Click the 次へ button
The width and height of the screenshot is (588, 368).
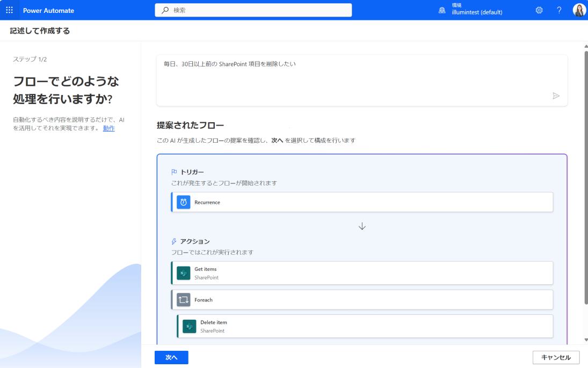click(x=171, y=357)
